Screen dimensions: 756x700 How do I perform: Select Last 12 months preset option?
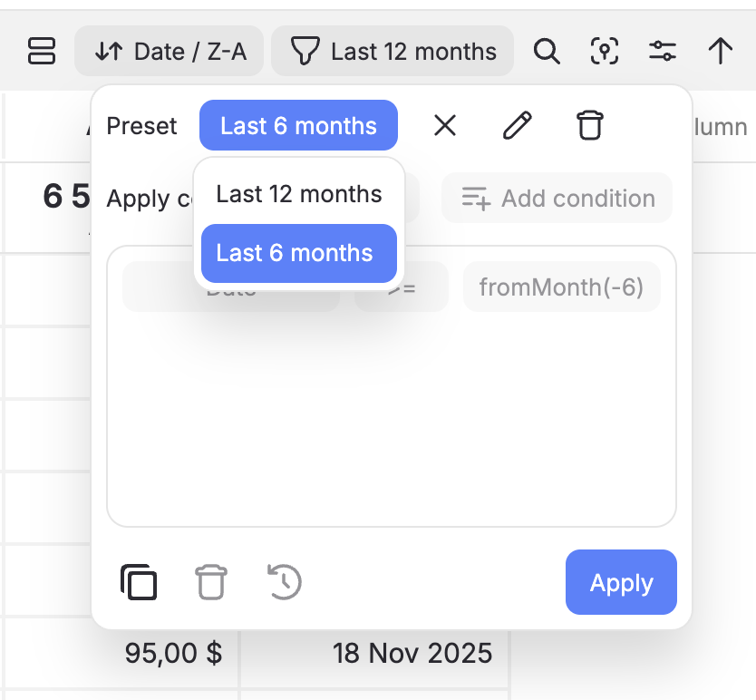299,194
